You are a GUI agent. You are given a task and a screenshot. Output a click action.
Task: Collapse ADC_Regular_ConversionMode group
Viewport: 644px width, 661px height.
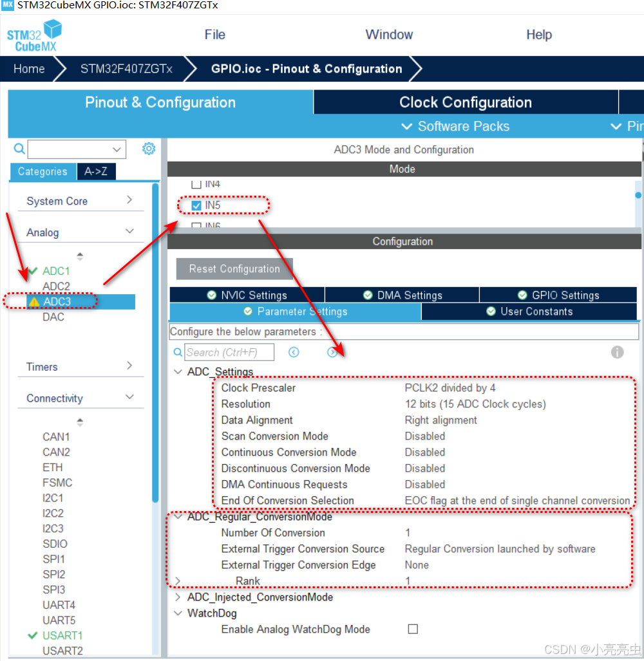click(x=178, y=516)
